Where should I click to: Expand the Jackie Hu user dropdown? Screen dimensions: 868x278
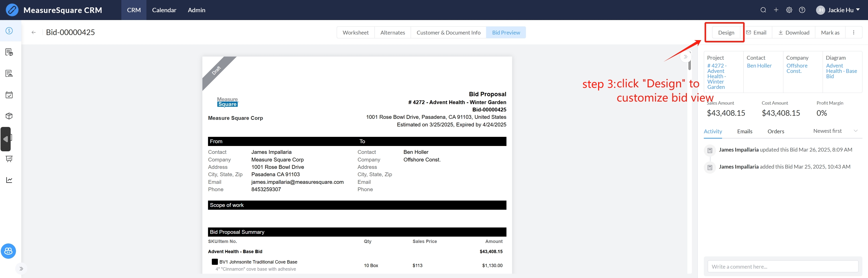point(841,10)
